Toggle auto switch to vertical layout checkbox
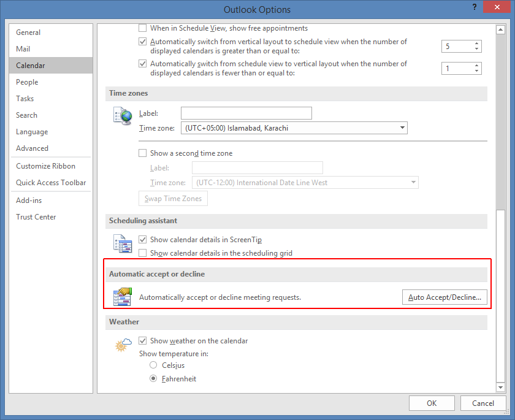 pyautogui.click(x=142, y=63)
